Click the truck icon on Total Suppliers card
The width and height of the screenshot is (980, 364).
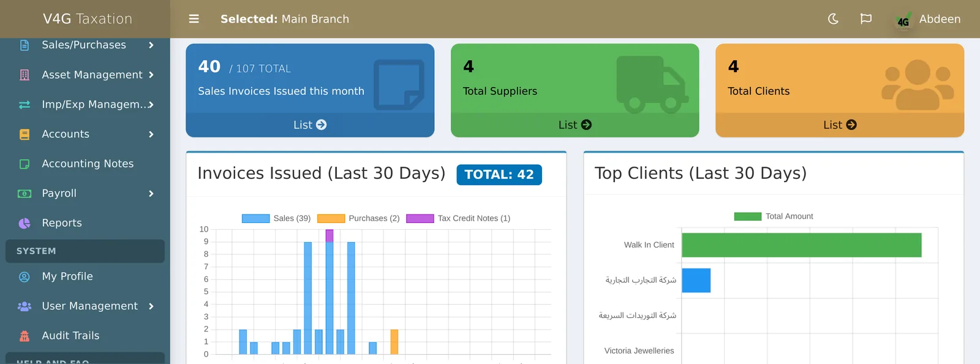[x=652, y=85]
